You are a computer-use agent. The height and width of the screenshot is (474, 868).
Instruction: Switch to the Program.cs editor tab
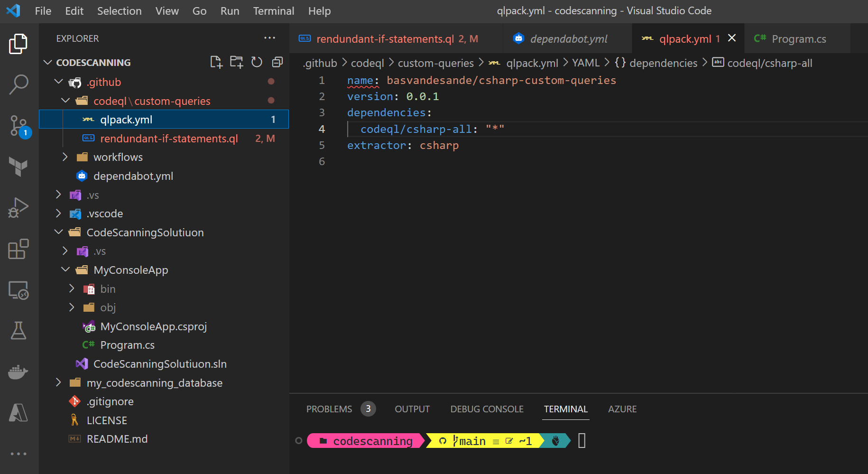[x=798, y=39]
